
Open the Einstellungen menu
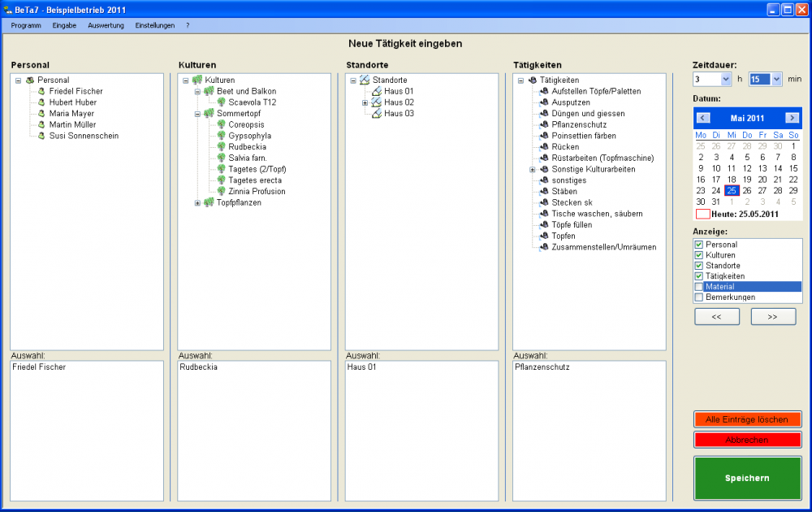click(154, 25)
